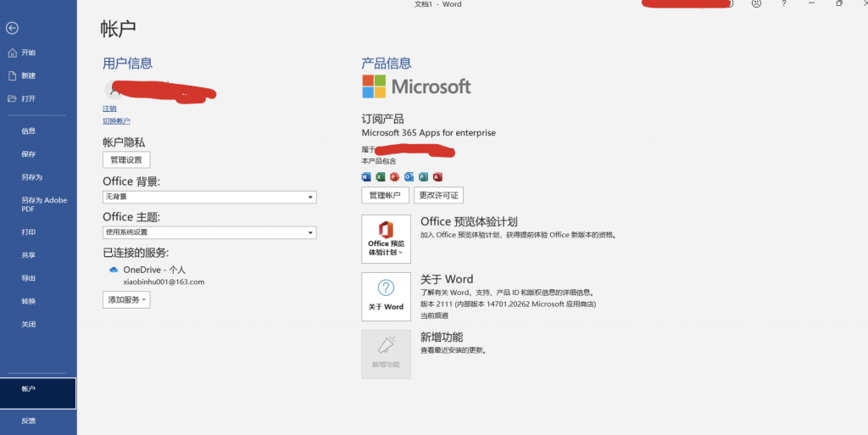Click the Microsoft logo
The height and width of the screenshot is (435, 868).
pos(416,86)
